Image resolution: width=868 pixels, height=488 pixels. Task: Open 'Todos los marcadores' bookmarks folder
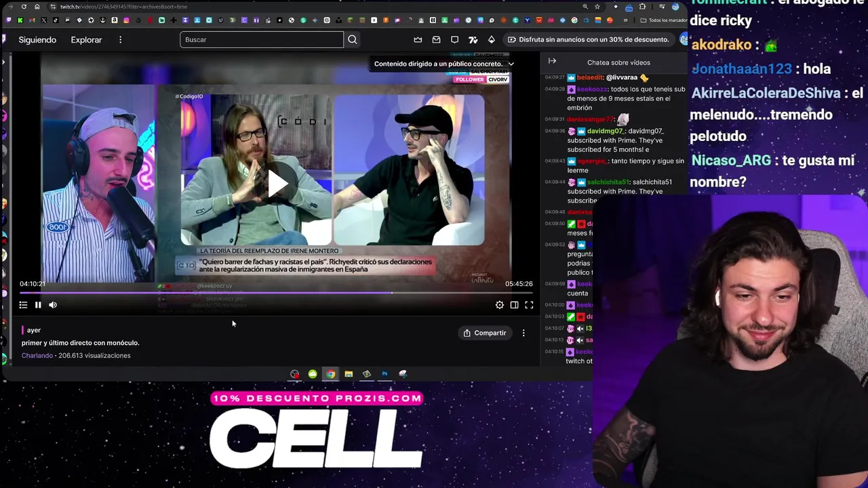pyautogui.click(x=664, y=20)
